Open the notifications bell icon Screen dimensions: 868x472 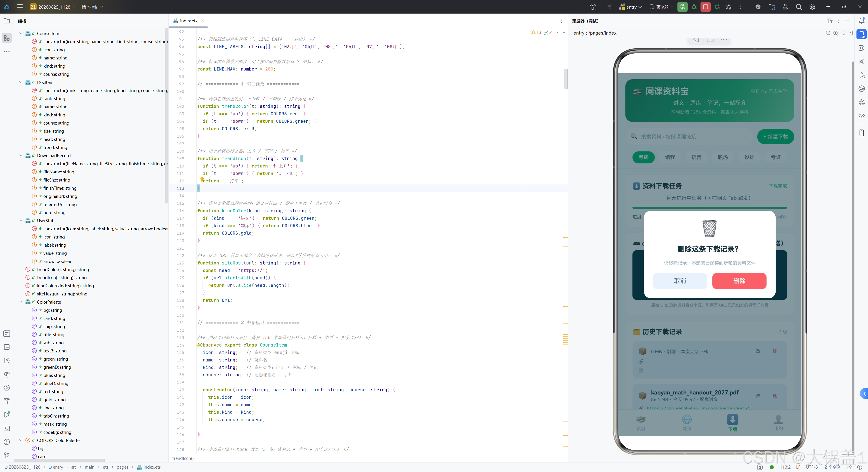pyautogui.click(x=861, y=21)
